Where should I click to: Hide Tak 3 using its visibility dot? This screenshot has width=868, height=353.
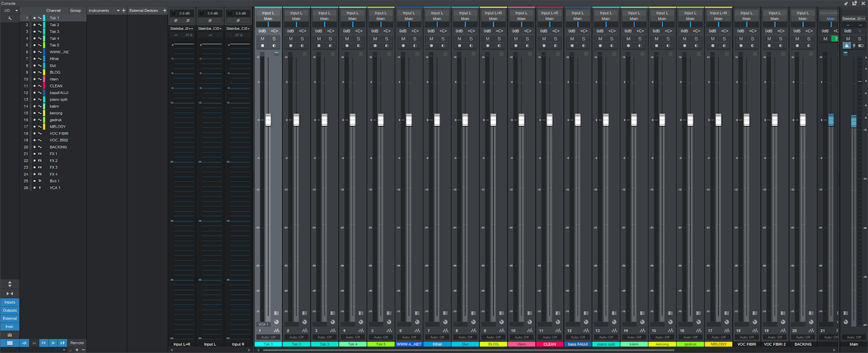[34, 32]
